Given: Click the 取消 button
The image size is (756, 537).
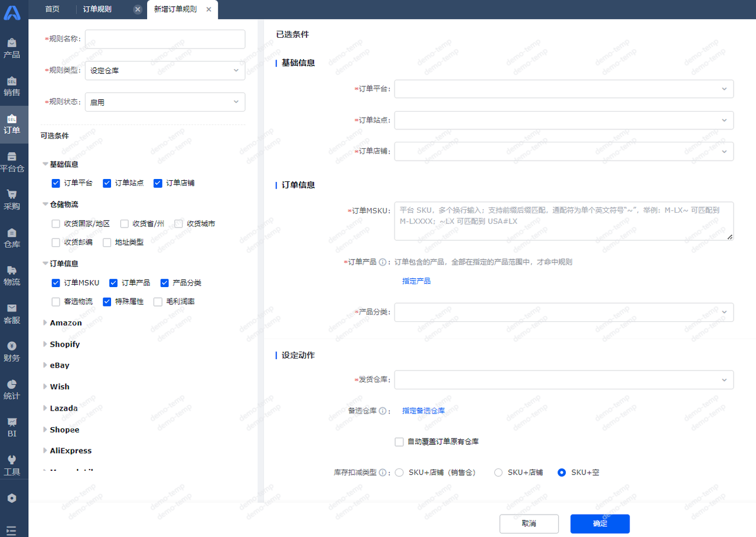Looking at the screenshot, I should pyautogui.click(x=529, y=524).
